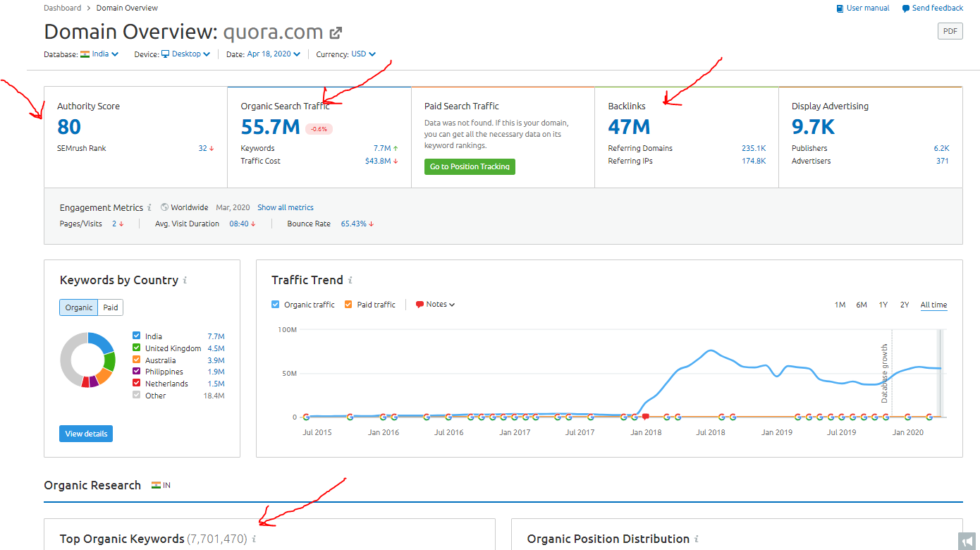Viewport: 980px width, 550px height.
Task: Click the info icon beside Keywords by Country
Action: pyautogui.click(x=185, y=280)
